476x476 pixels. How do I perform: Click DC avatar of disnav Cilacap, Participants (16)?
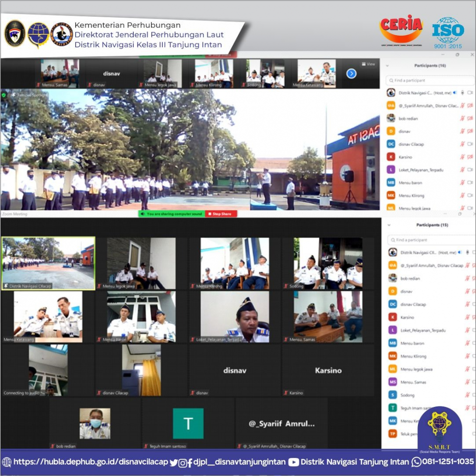pyautogui.click(x=391, y=144)
